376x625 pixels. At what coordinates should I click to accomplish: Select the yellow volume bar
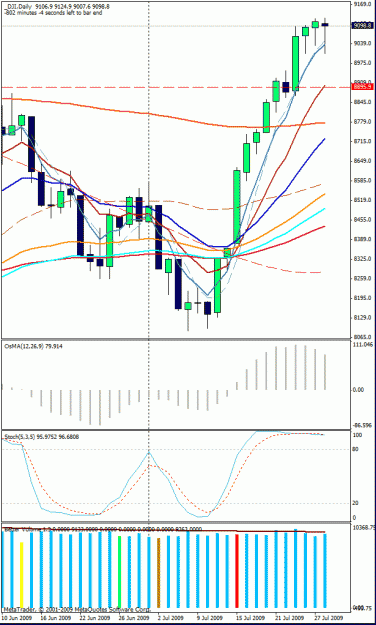[22, 575]
